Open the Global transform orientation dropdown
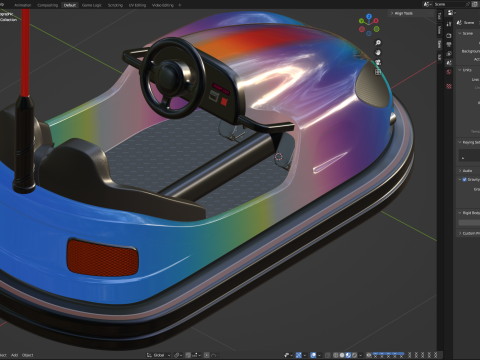 coord(158,355)
